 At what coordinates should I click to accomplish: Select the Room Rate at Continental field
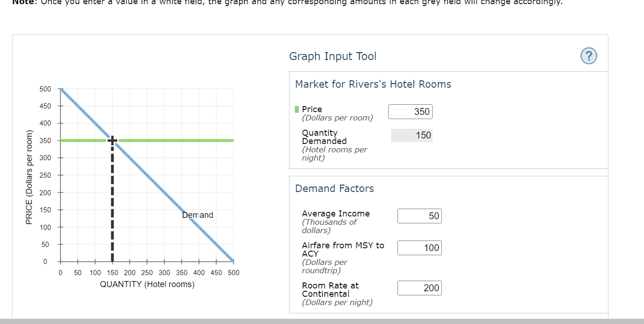pyautogui.click(x=419, y=288)
